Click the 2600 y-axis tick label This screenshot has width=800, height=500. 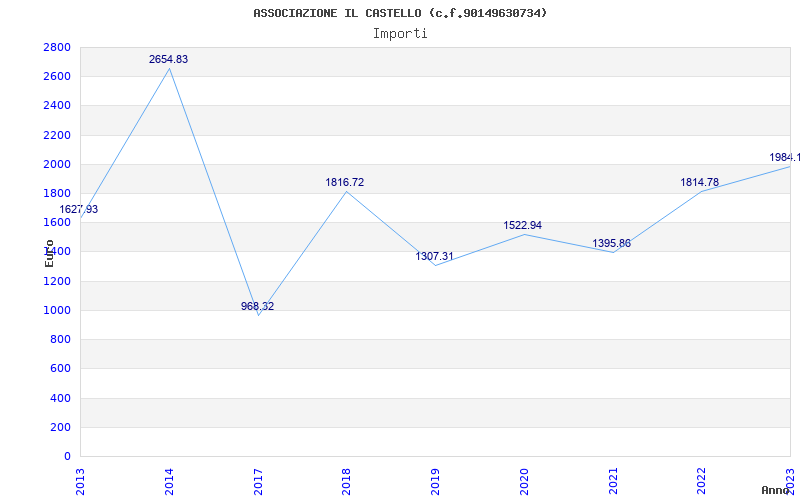tap(57, 77)
